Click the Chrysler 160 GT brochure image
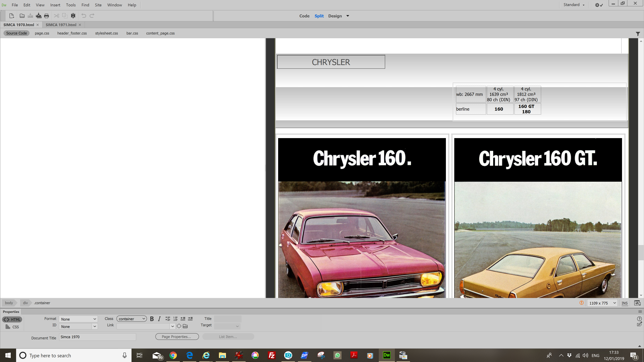This screenshot has height=362, width=644. click(538, 218)
